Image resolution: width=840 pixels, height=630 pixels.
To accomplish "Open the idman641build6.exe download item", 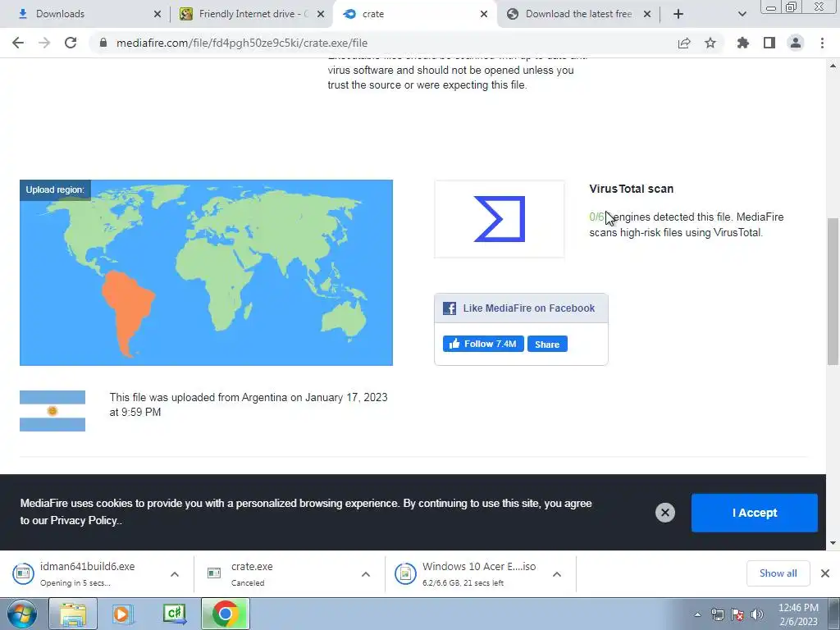I will click(85, 573).
